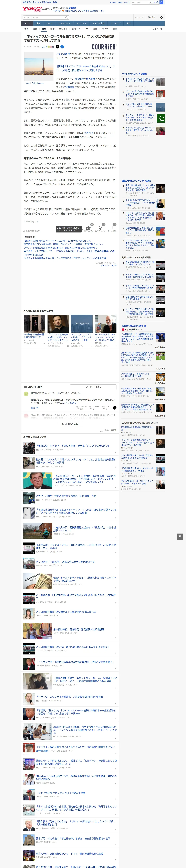Image resolution: width=186 pixels, height=868 pixels.
Task: Share the comment via X icon
Action: [x=115, y=408]
